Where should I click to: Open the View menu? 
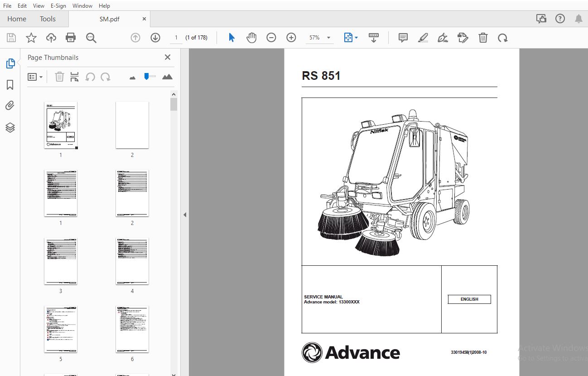[39, 5]
